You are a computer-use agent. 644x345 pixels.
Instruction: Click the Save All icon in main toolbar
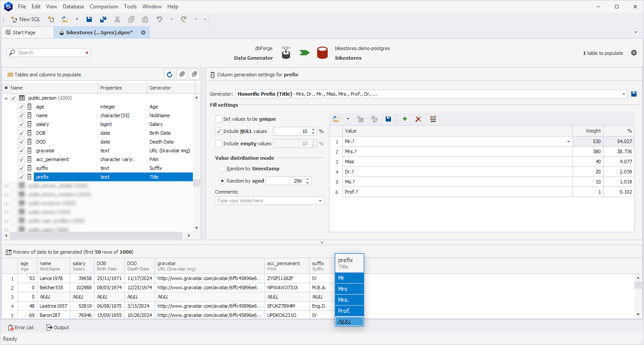click(103, 19)
